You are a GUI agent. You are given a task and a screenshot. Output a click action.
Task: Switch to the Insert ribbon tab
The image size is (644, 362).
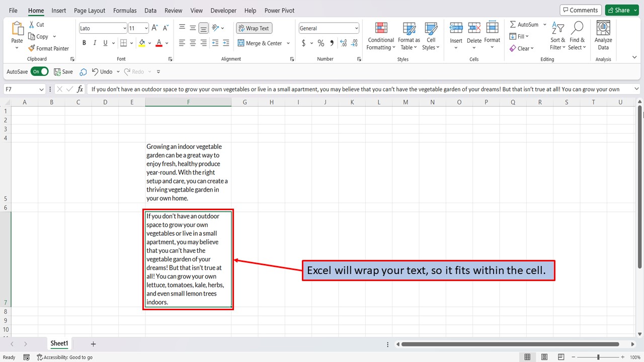[58, 10]
